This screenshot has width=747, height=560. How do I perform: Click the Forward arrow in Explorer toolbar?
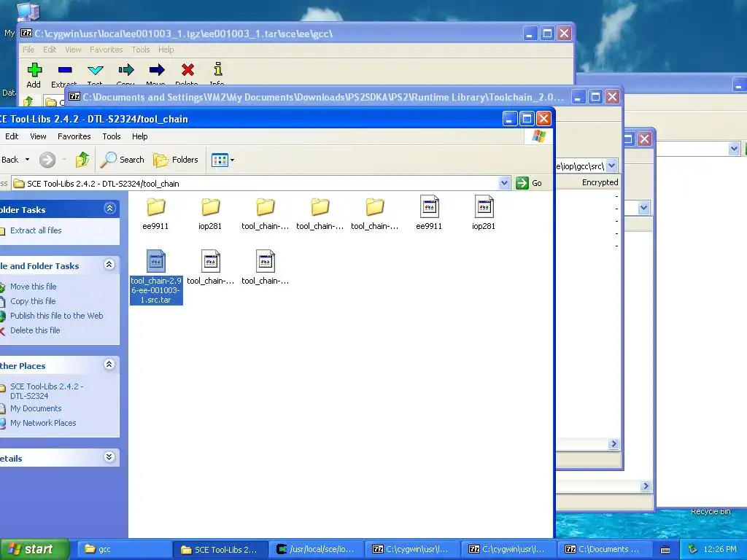click(x=47, y=160)
